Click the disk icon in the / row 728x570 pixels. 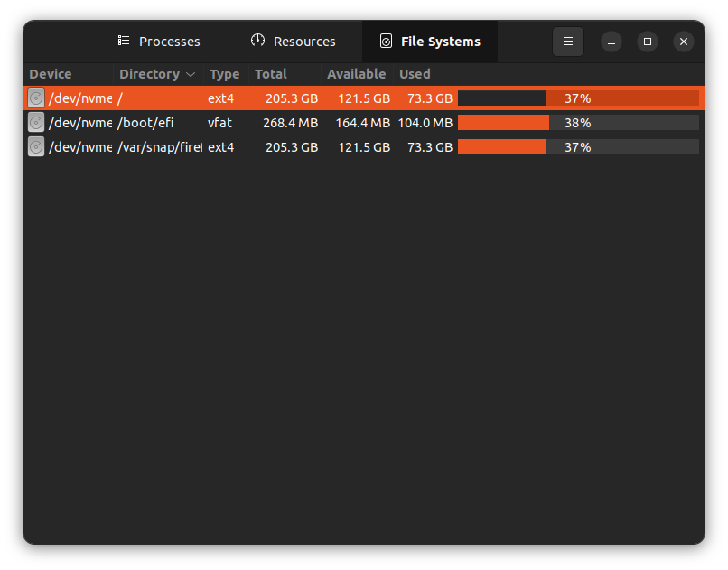pos(36,98)
